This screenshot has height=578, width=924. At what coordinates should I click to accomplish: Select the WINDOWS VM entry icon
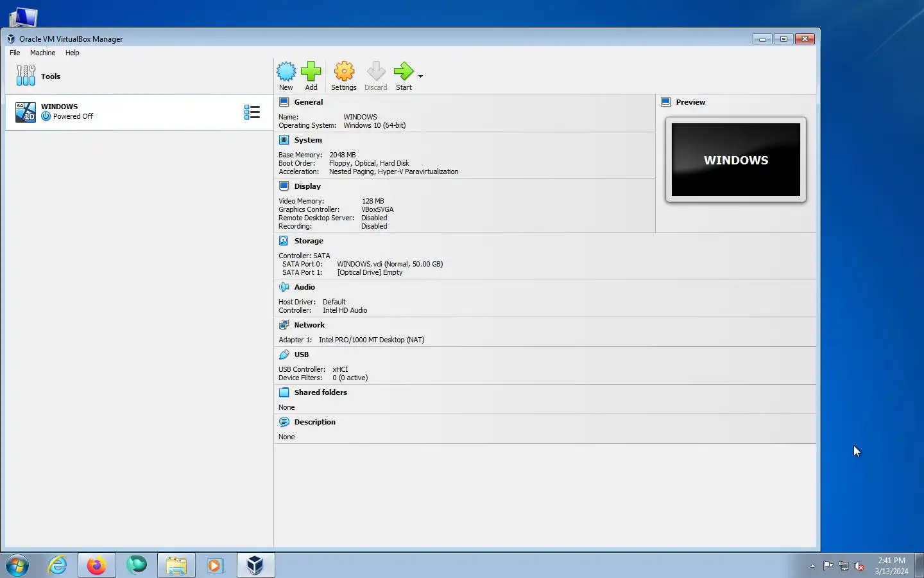pyautogui.click(x=26, y=112)
